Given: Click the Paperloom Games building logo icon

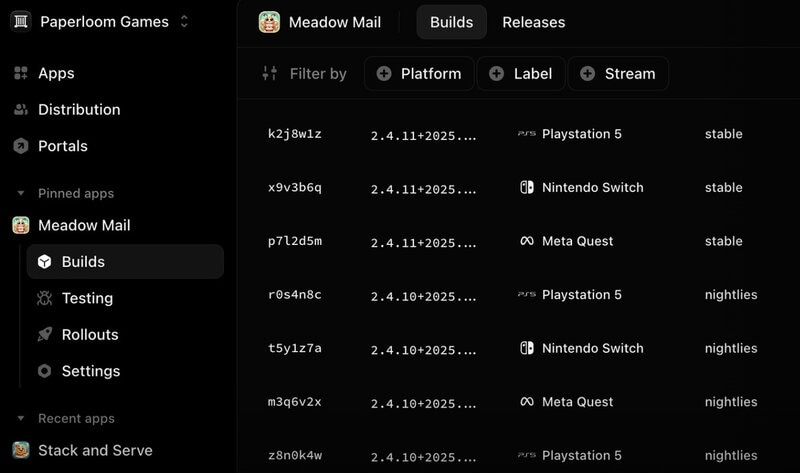Looking at the screenshot, I should (x=21, y=21).
